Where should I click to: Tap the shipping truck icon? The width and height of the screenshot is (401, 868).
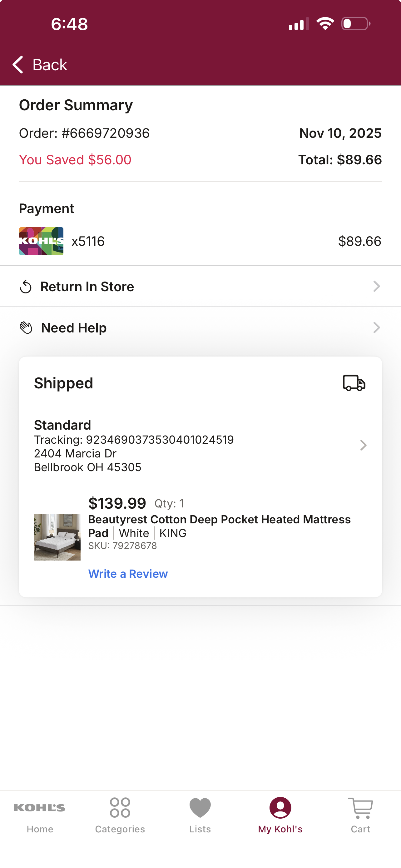354,383
